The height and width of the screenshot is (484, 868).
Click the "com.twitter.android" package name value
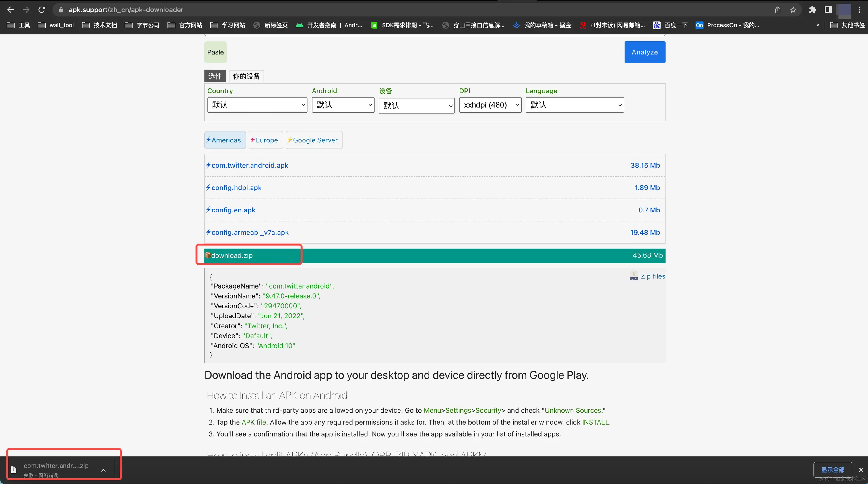pos(300,286)
